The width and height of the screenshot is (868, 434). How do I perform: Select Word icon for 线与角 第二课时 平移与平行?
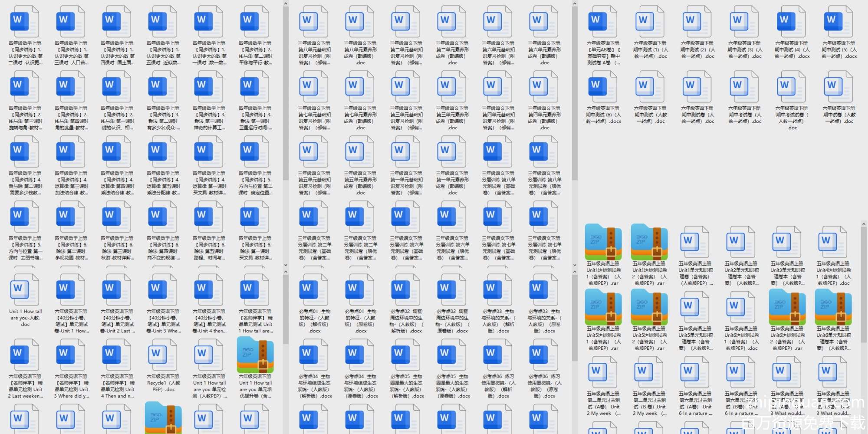pyautogui.click(x=255, y=22)
